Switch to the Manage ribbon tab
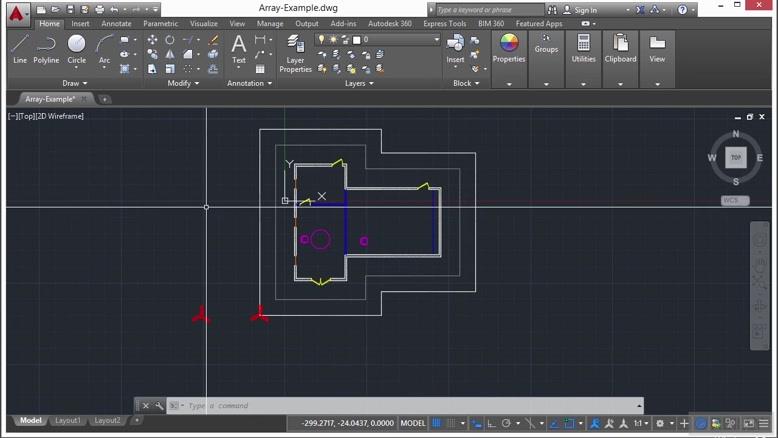778x438 pixels. 270,23
